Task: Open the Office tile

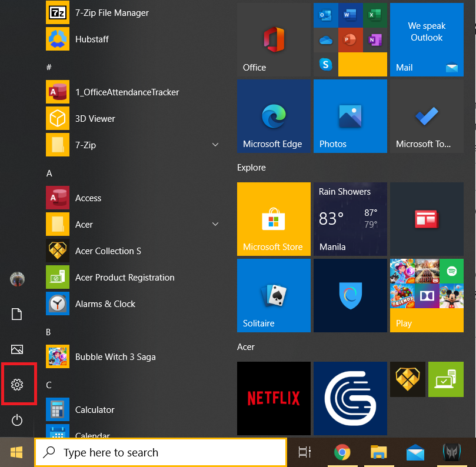Action: tap(274, 40)
